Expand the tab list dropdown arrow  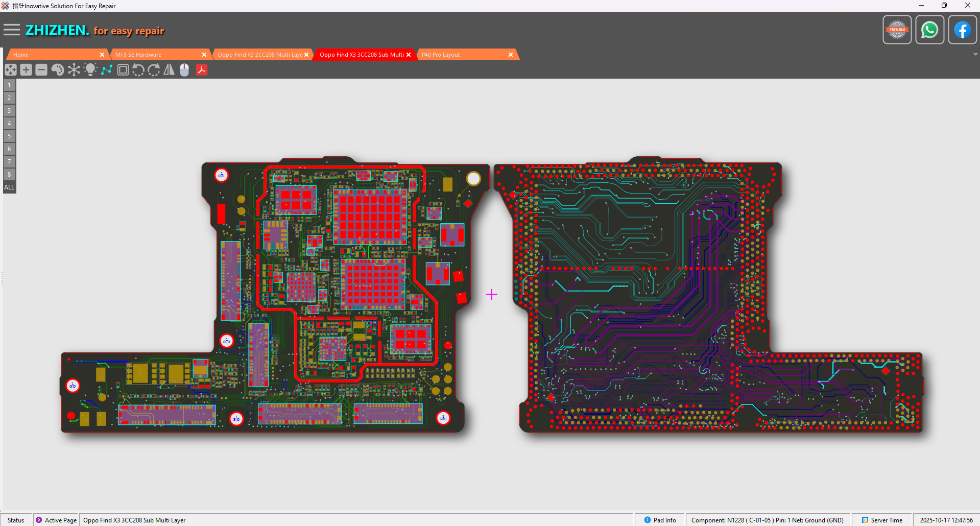pos(975,55)
